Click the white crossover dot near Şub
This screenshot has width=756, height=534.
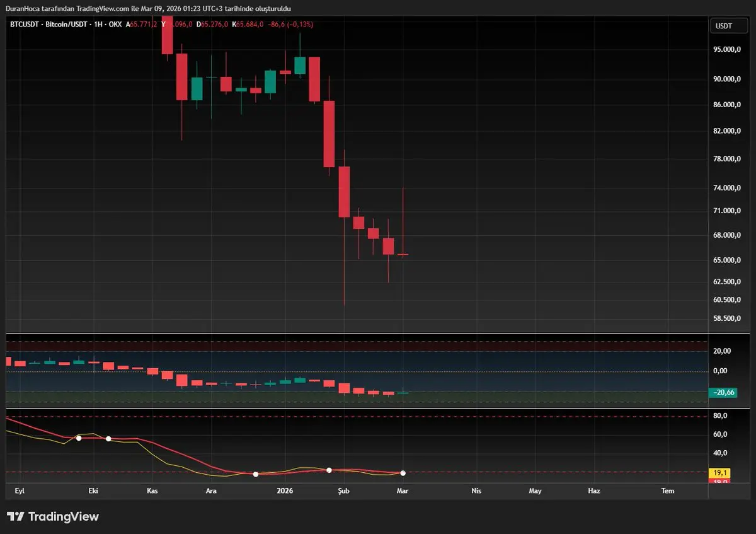pyautogui.click(x=329, y=470)
